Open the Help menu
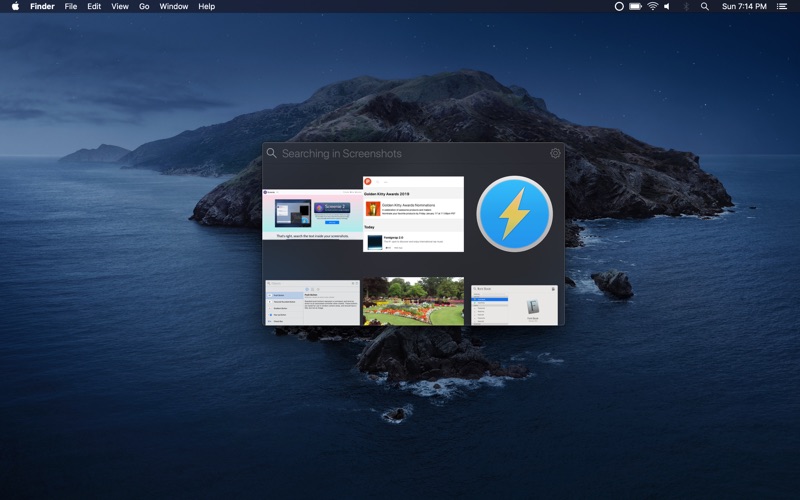This screenshot has height=500, width=800. [207, 7]
